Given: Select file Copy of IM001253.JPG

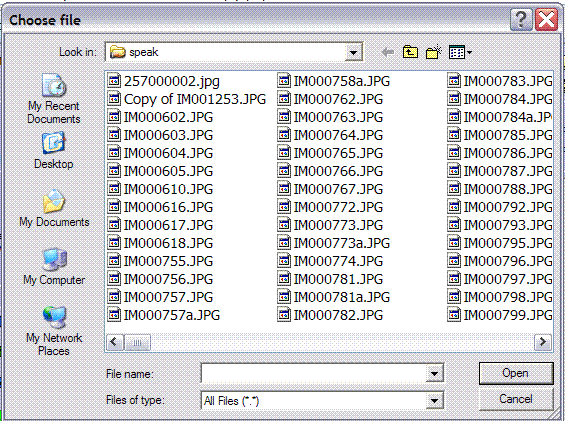Looking at the screenshot, I should click(x=187, y=99).
